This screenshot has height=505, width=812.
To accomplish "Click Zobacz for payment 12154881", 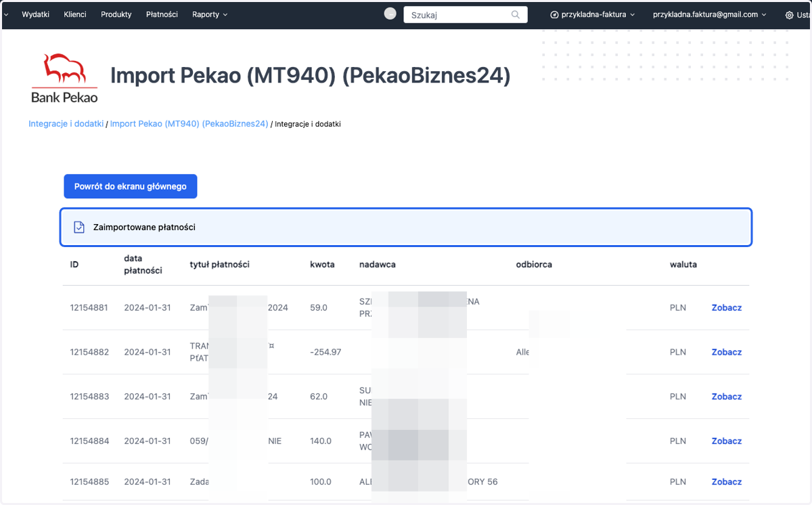I will (727, 307).
